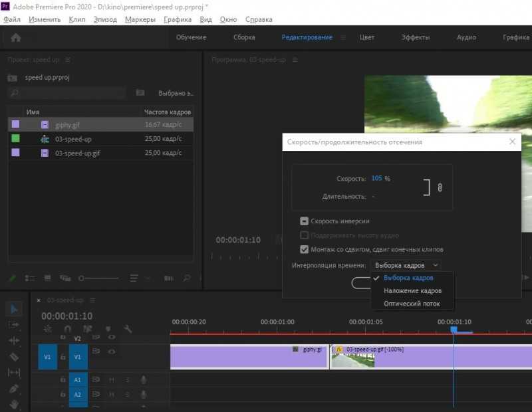This screenshot has width=532, height=412.
Task: Click the project panel search field
Action: 67,92
